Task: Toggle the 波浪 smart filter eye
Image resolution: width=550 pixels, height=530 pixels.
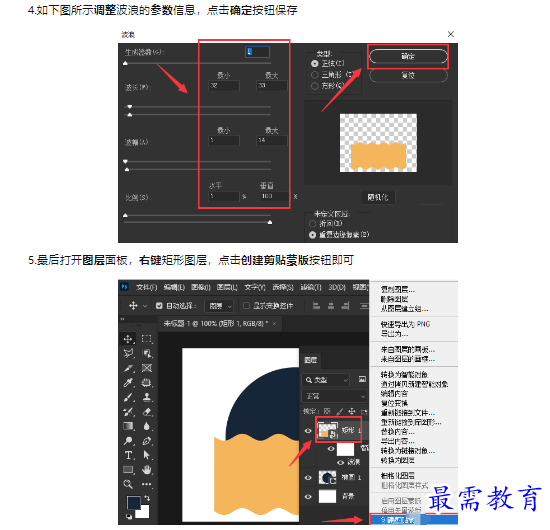Action: 340,462
